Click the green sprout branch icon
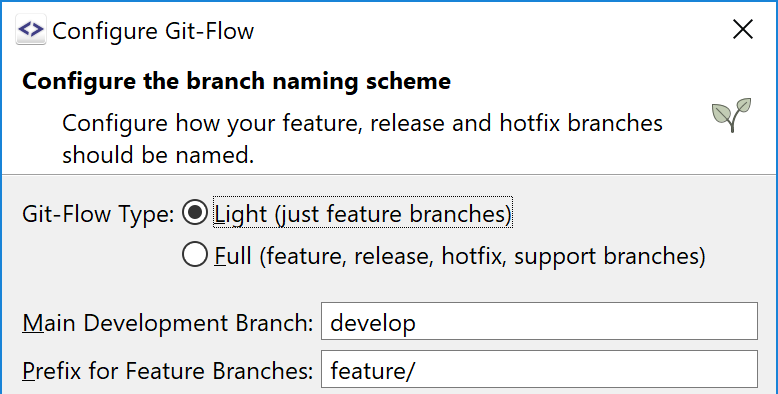This screenshot has height=394, width=778. pyautogui.click(x=731, y=115)
